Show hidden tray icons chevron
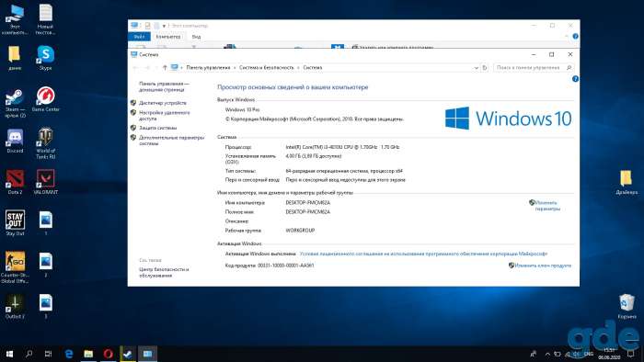This screenshot has height=362, width=644. 547,354
